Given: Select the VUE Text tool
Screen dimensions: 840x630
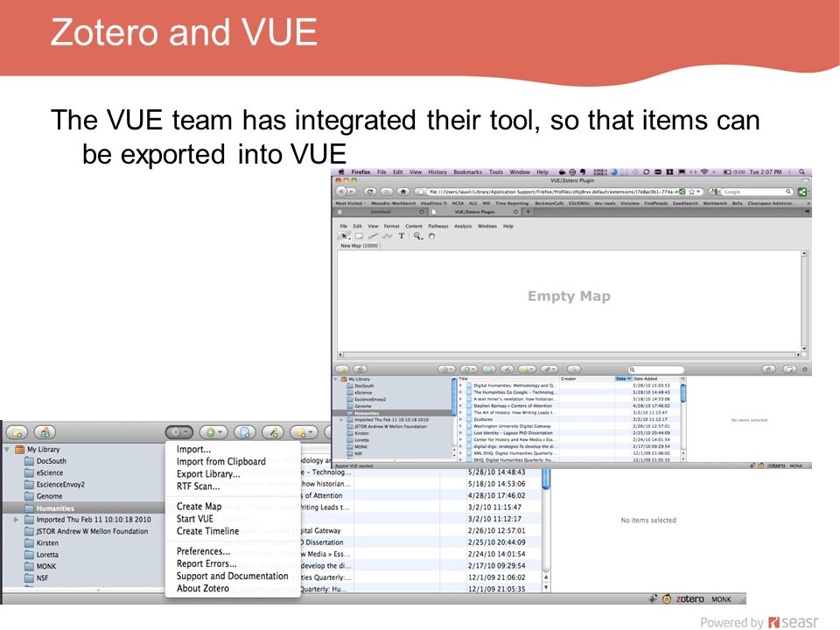Looking at the screenshot, I should click(402, 236).
